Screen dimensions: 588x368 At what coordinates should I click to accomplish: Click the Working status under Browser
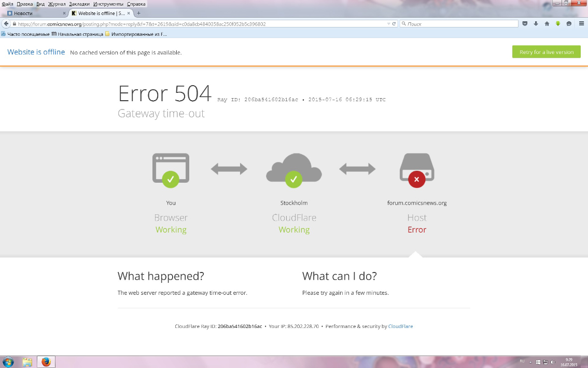point(171,230)
